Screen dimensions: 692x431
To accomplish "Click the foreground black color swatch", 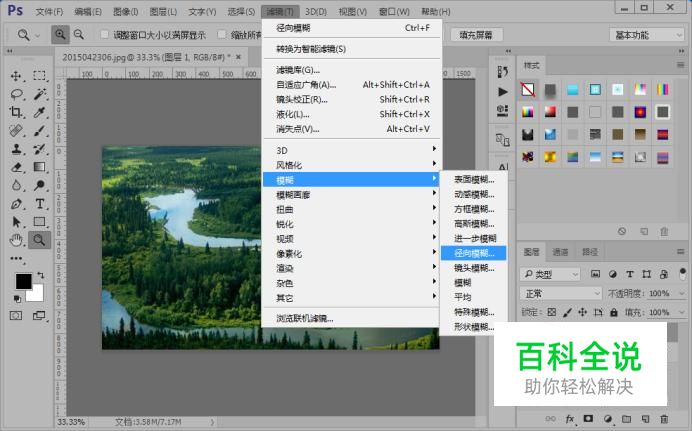I will 23,281.
